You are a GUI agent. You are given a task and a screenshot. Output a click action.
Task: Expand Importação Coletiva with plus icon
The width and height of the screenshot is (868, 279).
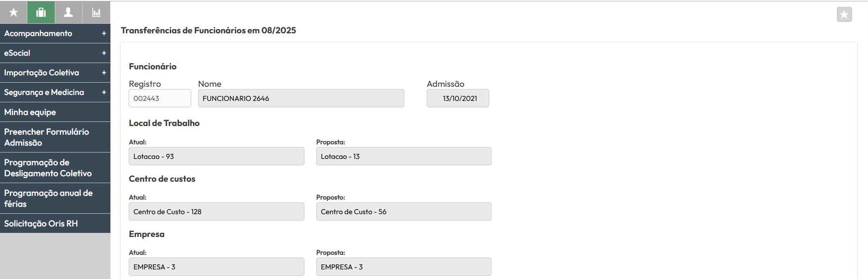click(104, 73)
